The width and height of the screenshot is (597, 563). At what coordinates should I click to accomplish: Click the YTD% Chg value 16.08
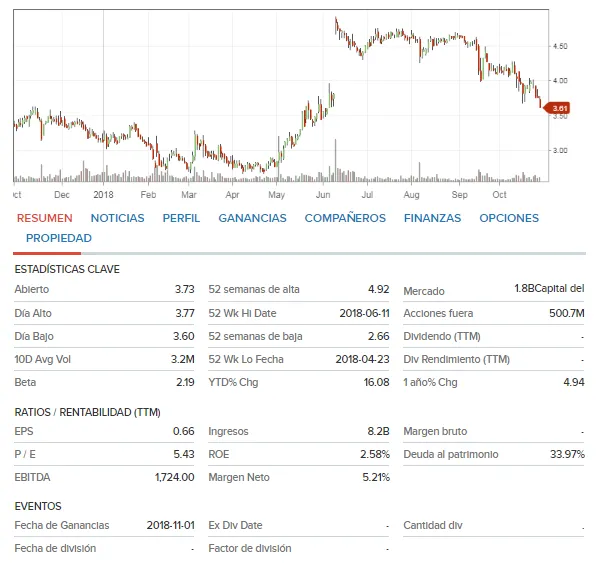coord(377,382)
